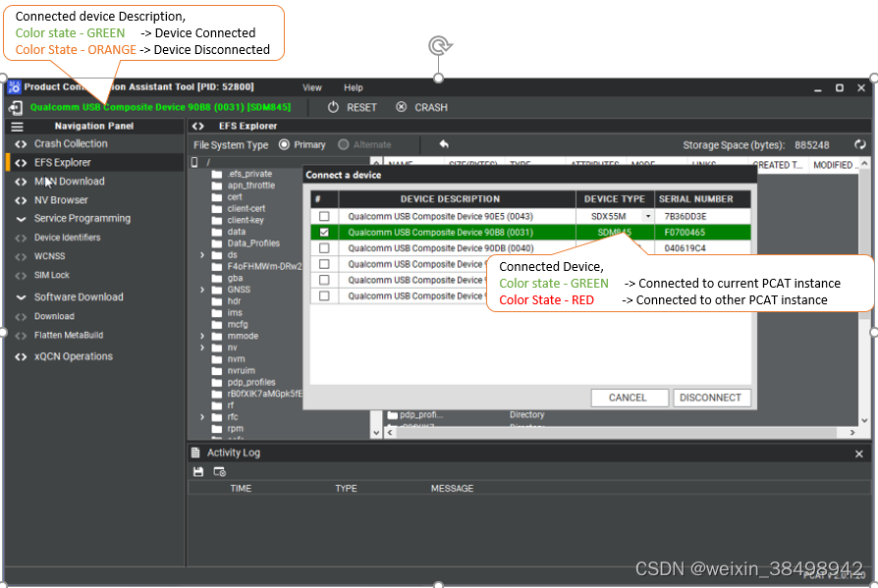Check the fourth device row checkbox below 90DB
Image resolution: width=878 pixels, height=588 pixels.
pos(324,263)
